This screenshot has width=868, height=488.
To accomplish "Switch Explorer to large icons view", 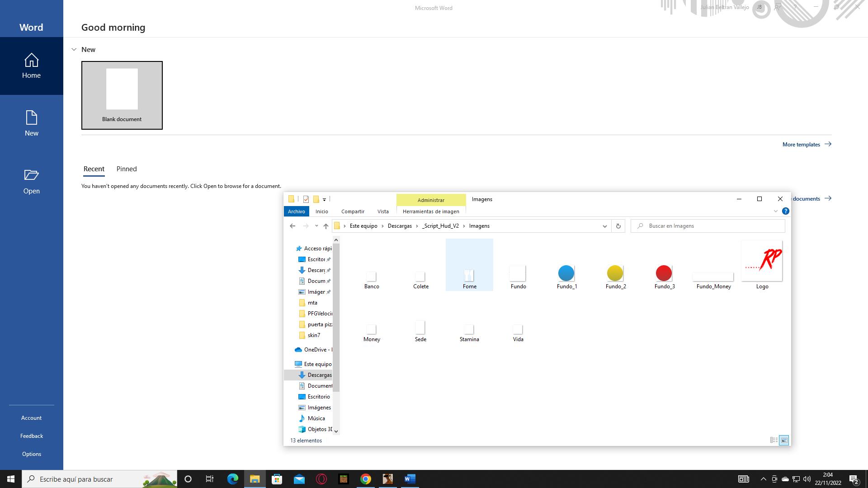I will [x=784, y=440].
